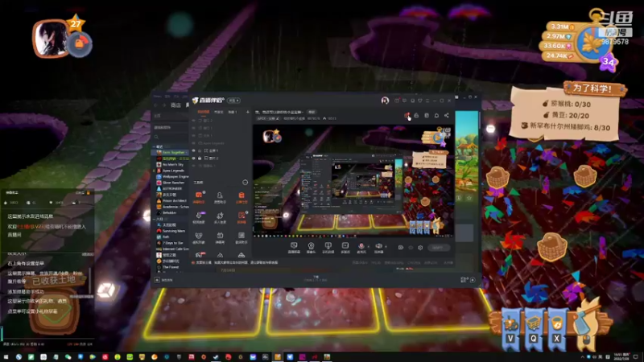Open Apex Legends entry in Steam library
644x362 pixels.
[x=171, y=171]
